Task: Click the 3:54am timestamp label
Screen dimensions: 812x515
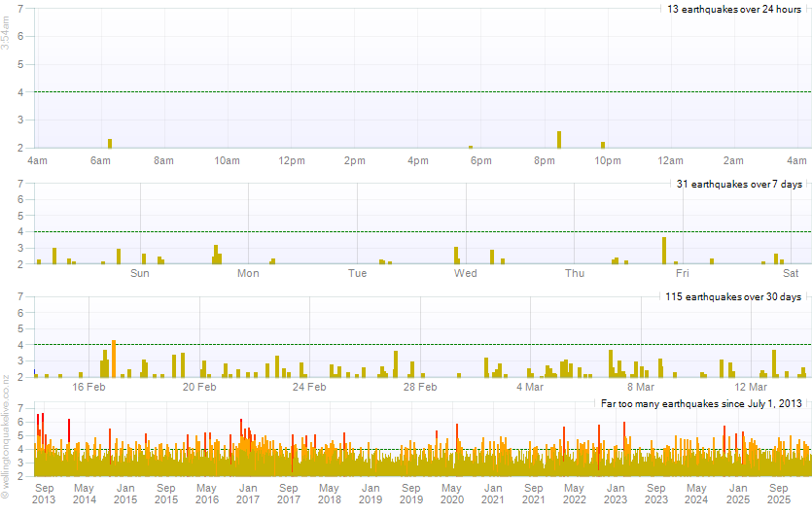Action: pos(6,34)
